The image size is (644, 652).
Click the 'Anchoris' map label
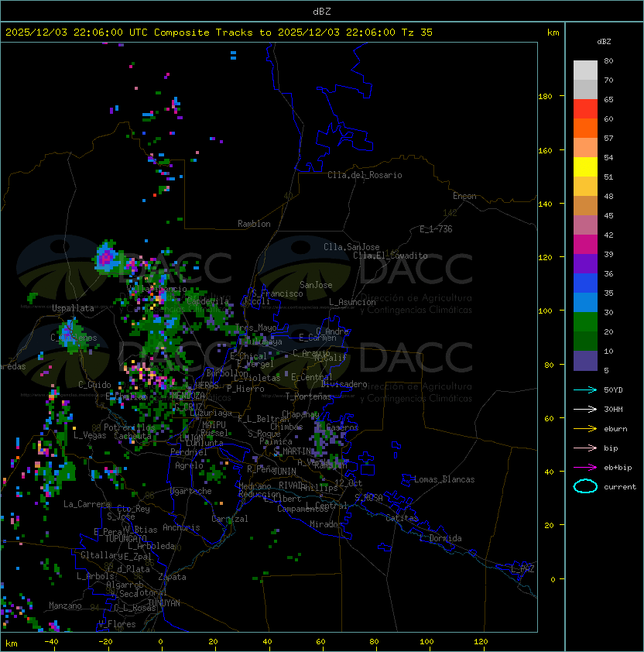(181, 527)
